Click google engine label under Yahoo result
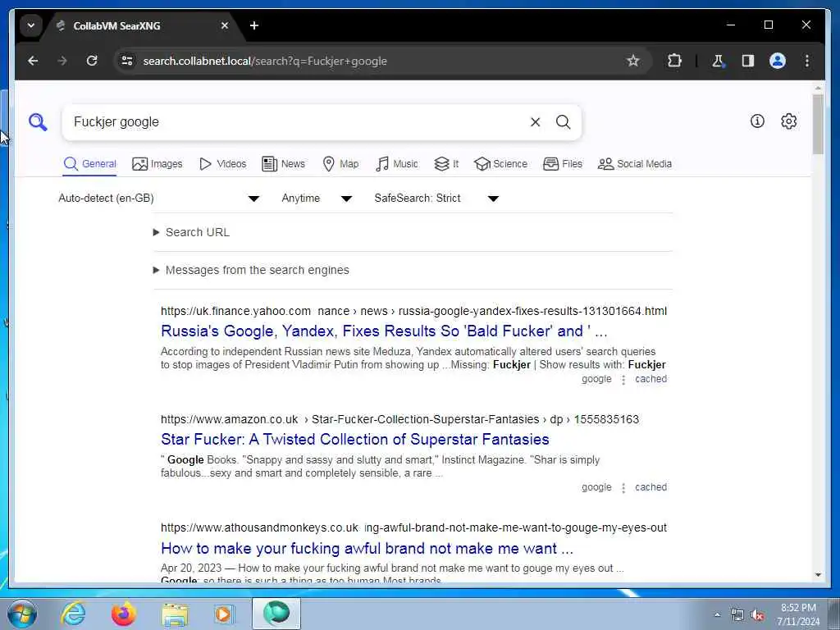This screenshot has height=630, width=840. (596, 379)
